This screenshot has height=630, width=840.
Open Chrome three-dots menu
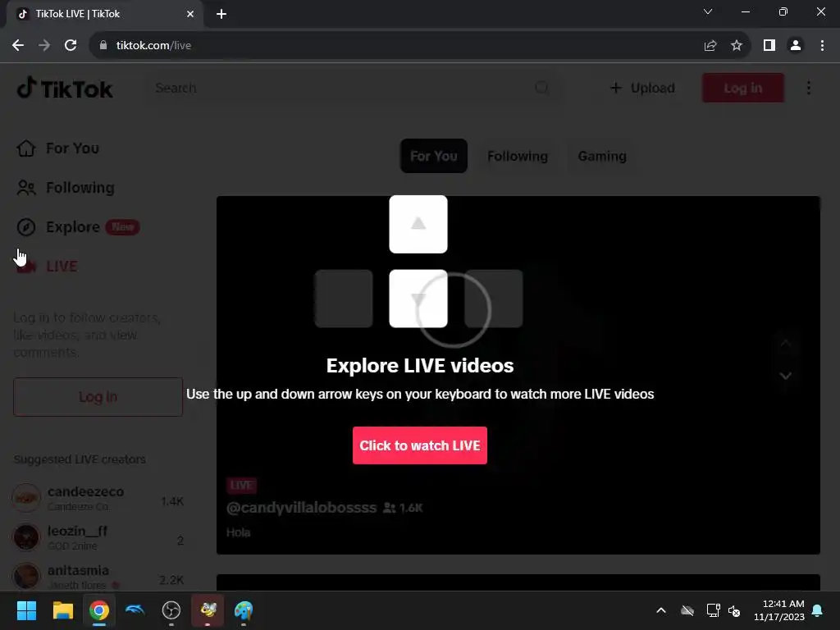(x=822, y=46)
